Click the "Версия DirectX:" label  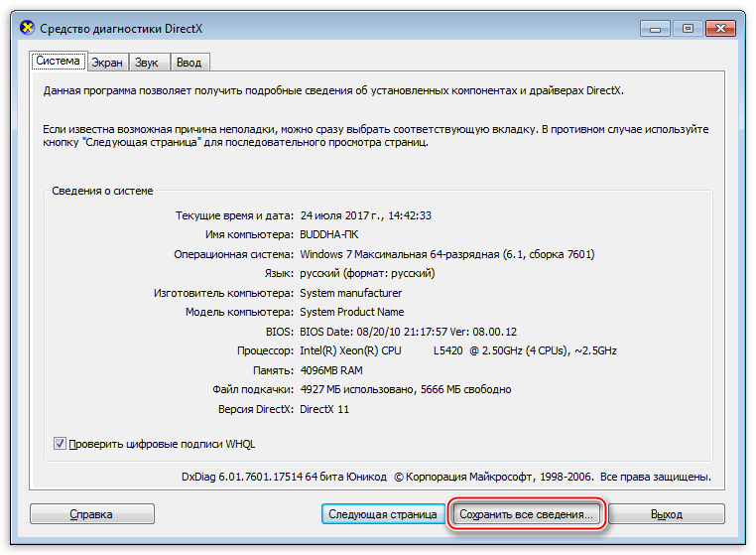click(x=256, y=409)
